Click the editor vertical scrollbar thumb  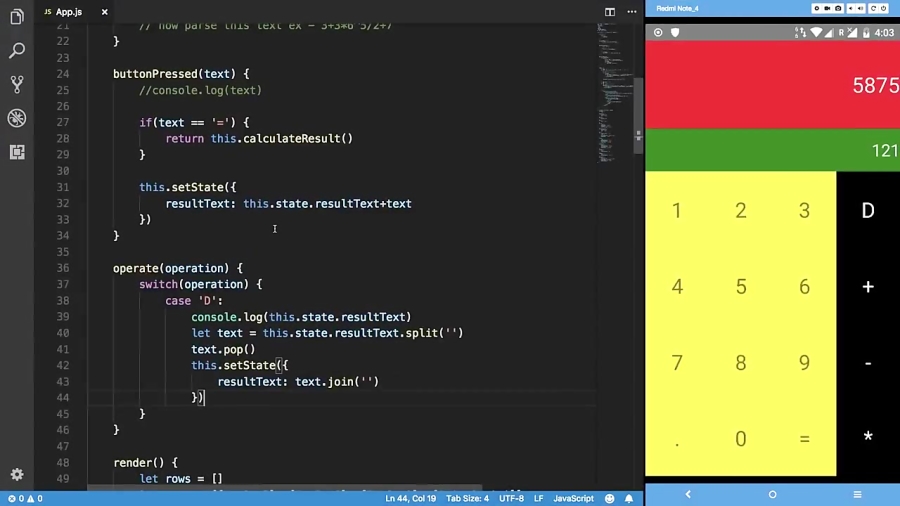pos(638,115)
